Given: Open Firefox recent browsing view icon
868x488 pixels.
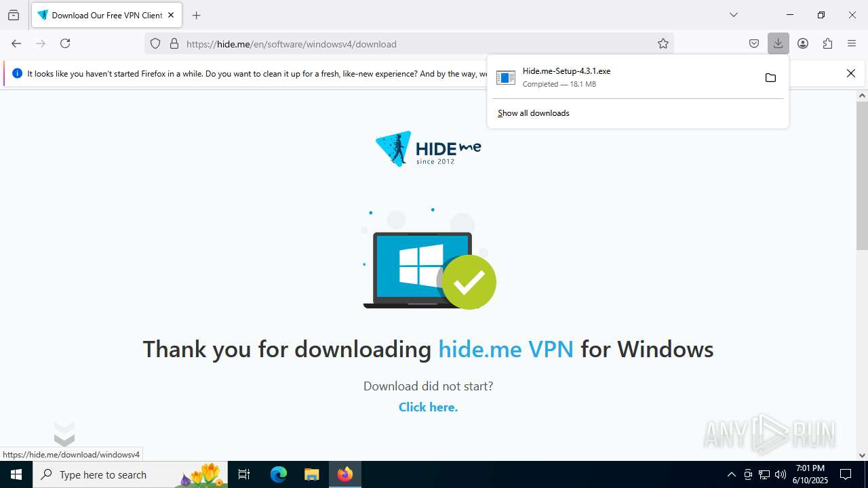Looking at the screenshot, I should pyautogui.click(x=14, y=15).
